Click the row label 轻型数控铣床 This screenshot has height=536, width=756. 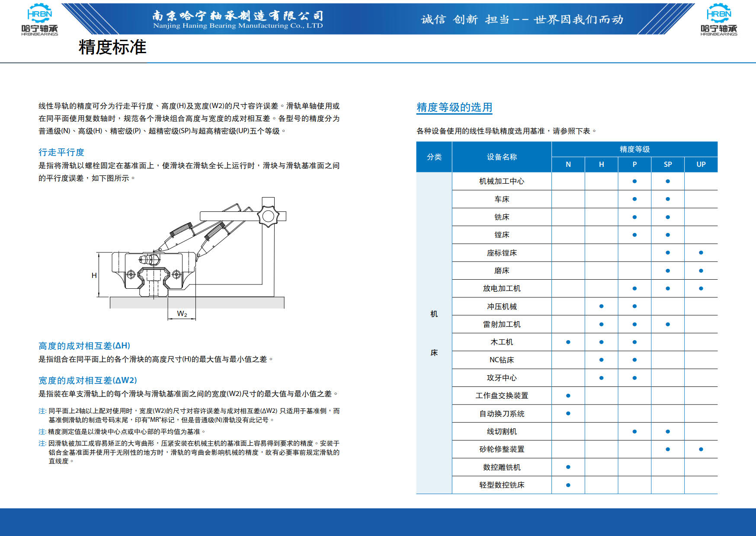[x=502, y=485]
